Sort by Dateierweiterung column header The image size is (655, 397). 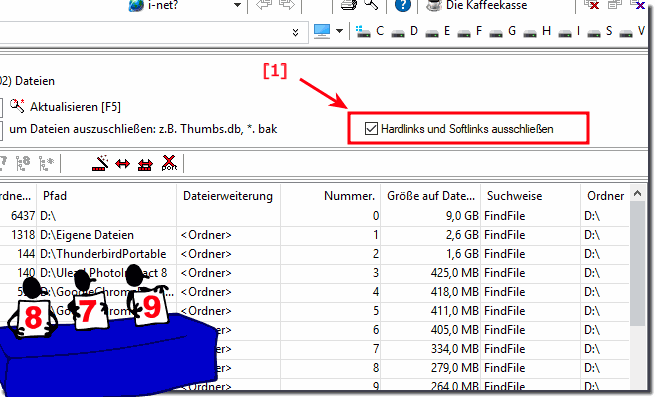(228, 196)
